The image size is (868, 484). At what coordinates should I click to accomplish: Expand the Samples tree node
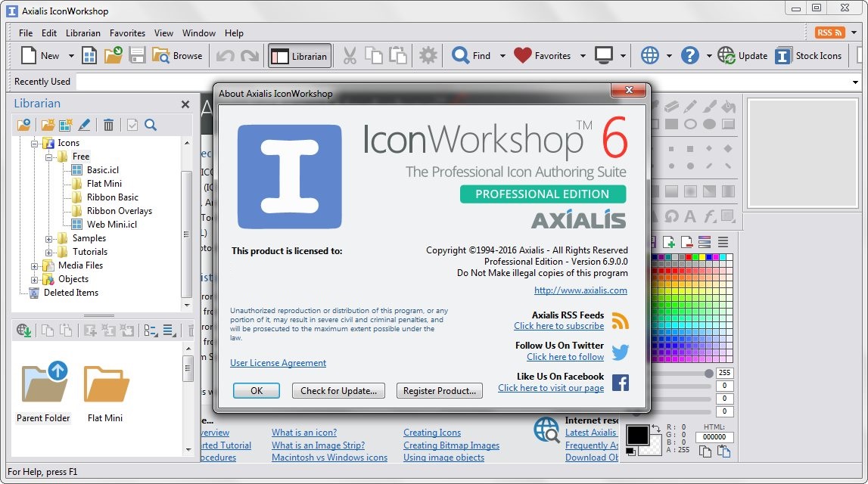point(48,239)
